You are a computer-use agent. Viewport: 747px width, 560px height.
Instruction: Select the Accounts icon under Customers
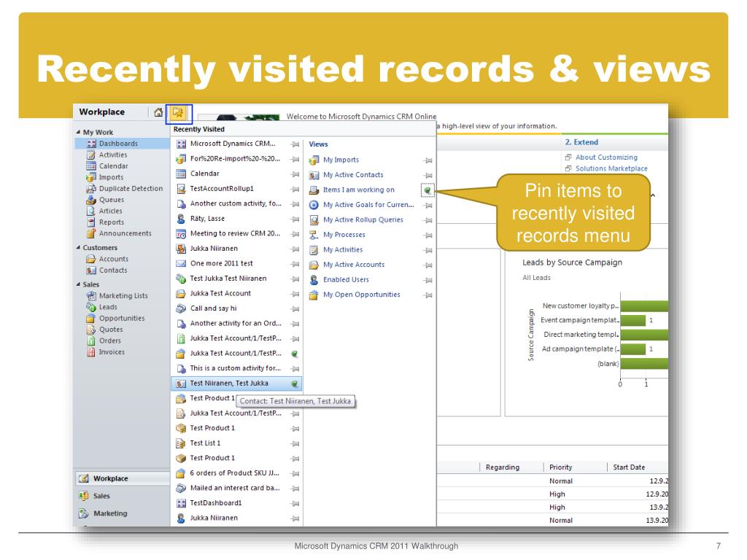(91, 259)
